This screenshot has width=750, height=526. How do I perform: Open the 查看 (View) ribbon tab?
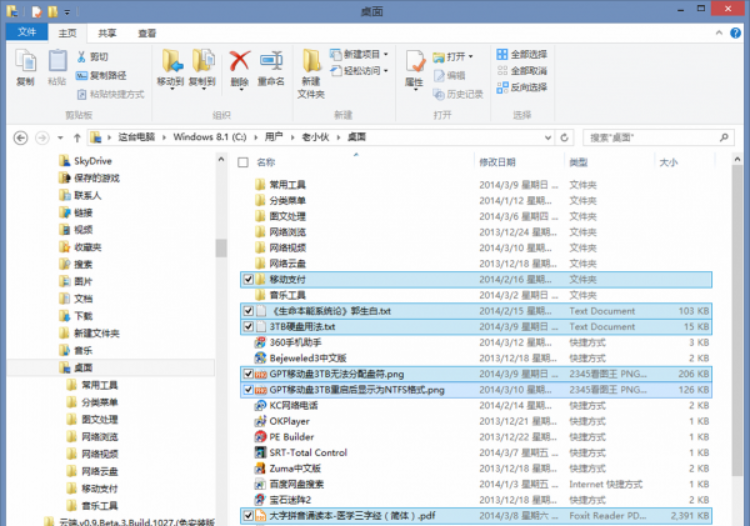[x=146, y=32]
